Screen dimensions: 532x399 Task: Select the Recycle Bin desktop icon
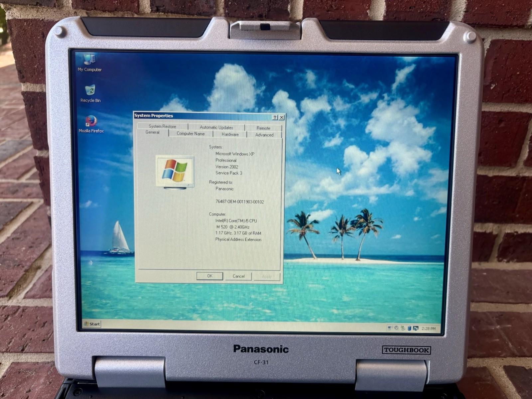click(x=90, y=94)
